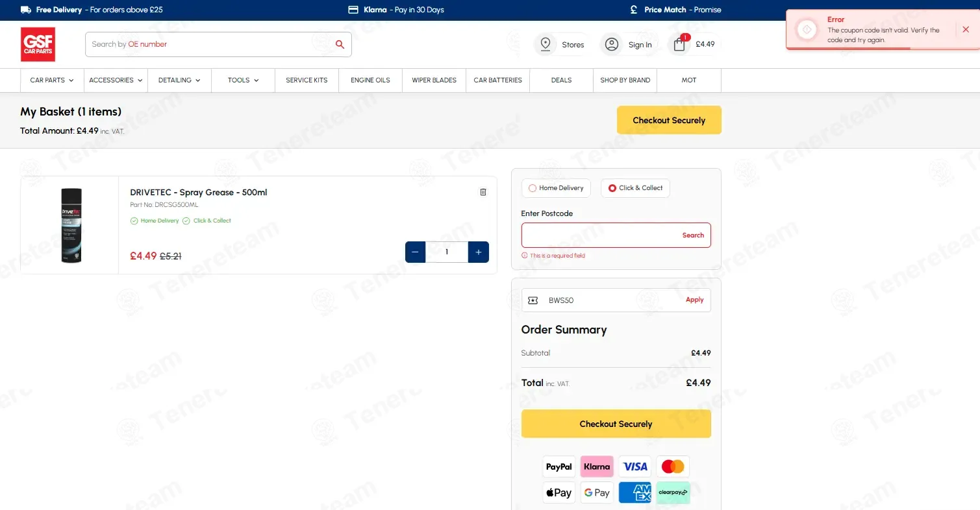Open the Car Batteries menu item
This screenshot has height=510, width=980.
pyautogui.click(x=498, y=80)
